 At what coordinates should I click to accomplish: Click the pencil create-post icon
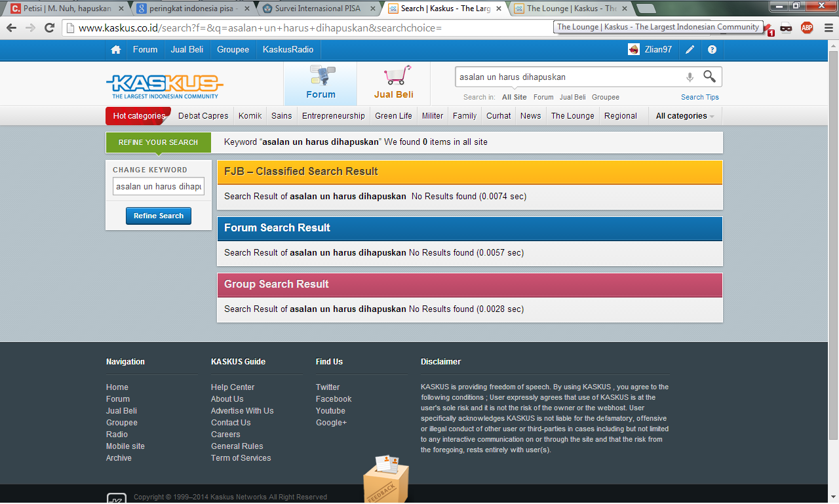690,50
